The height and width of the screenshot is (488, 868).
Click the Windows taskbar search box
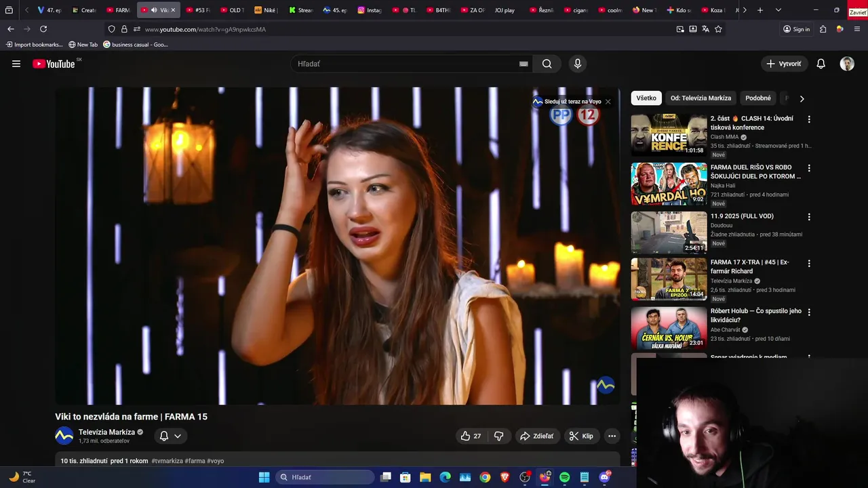pos(325,477)
